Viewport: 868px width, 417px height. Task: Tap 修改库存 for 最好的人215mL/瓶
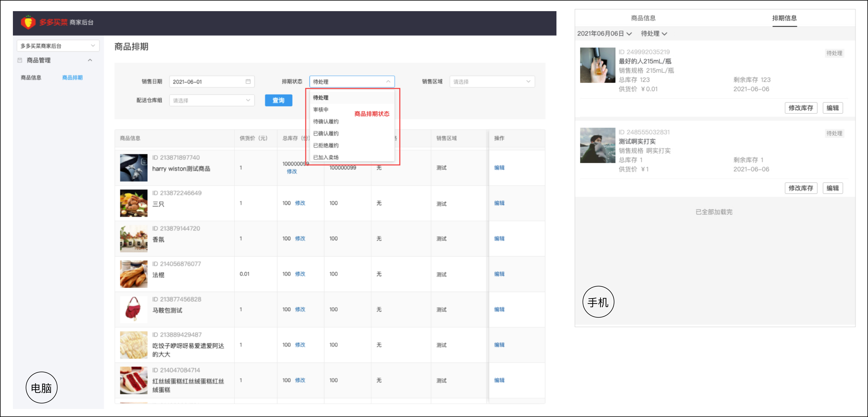(801, 108)
